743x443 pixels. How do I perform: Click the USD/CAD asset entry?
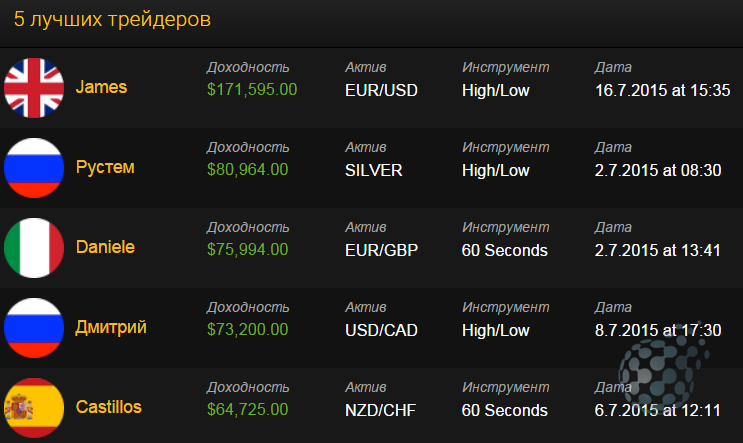[381, 330]
